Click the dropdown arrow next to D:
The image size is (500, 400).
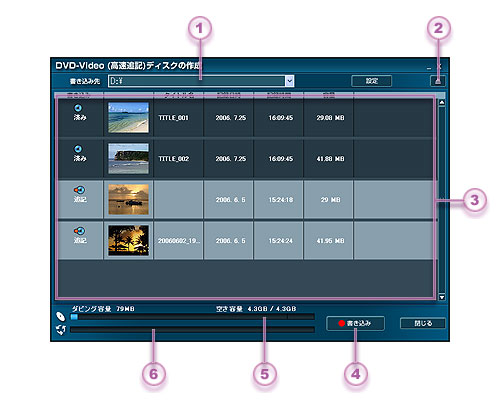pos(289,81)
